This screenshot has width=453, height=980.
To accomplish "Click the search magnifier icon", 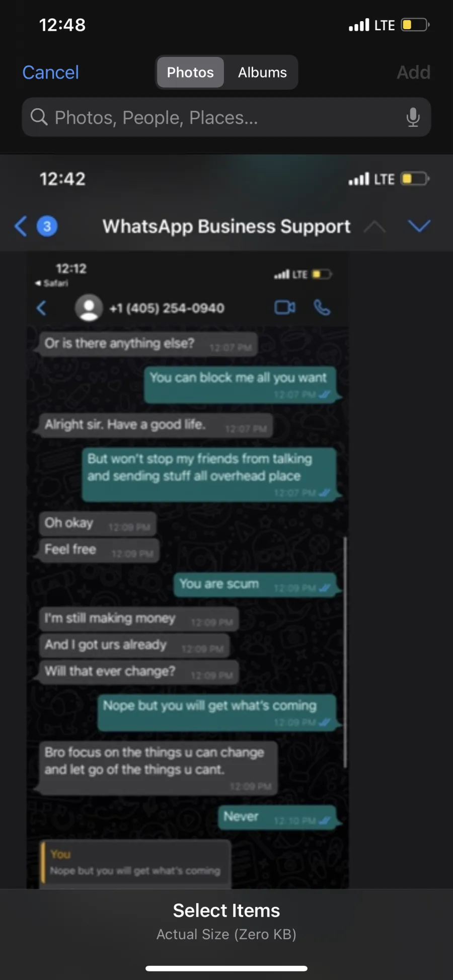I will coord(39,117).
